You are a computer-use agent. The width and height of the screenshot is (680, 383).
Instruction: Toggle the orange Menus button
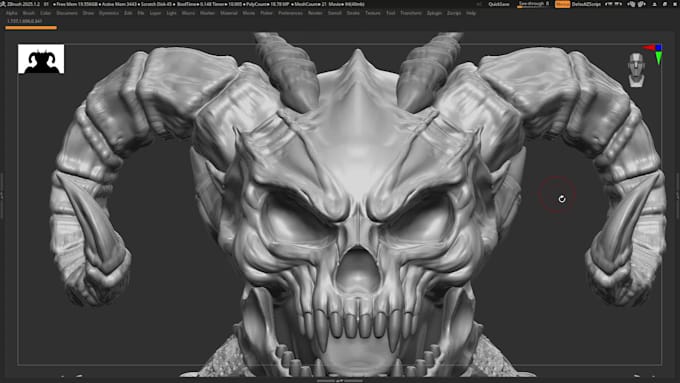[x=562, y=4]
